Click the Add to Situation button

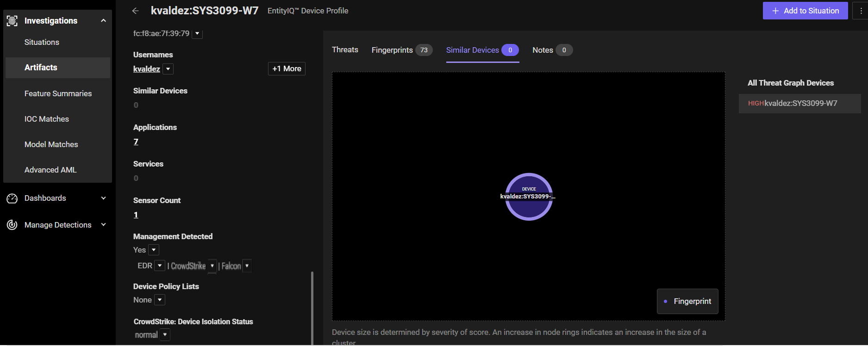click(x=805, y=11)
